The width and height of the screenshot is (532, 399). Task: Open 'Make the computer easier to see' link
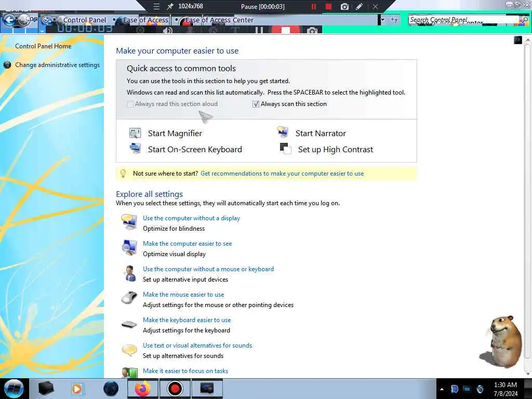pos(187,244)
